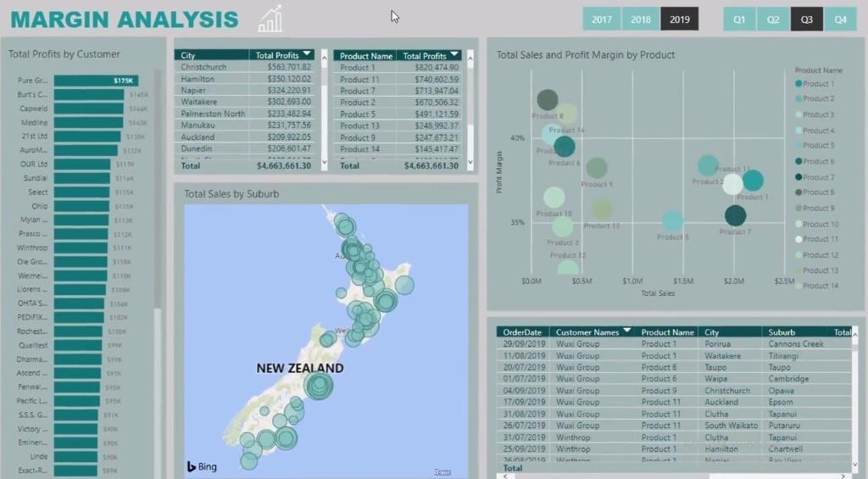Select the 2019 year slicer
The image size is (868, 479).
click(x=679, y=19)
